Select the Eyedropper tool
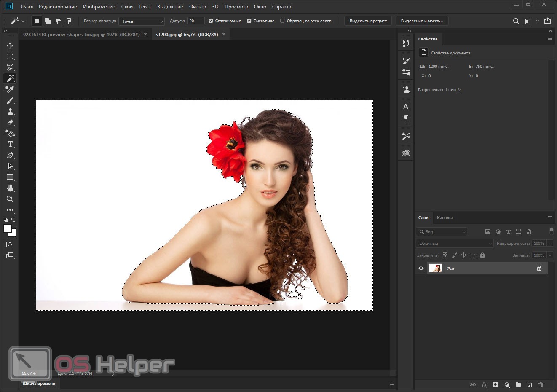The image size is (557, 392). point(10,89)
